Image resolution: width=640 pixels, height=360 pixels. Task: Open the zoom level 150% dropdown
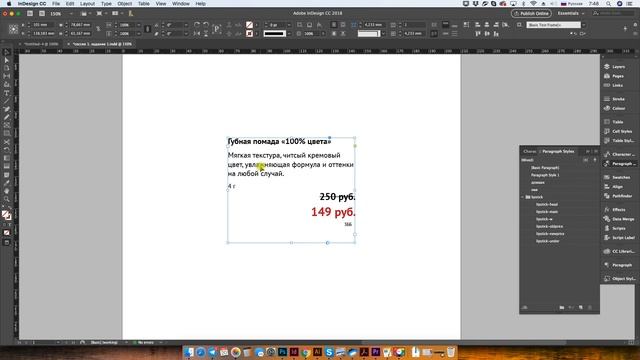(x=71, y=13)
